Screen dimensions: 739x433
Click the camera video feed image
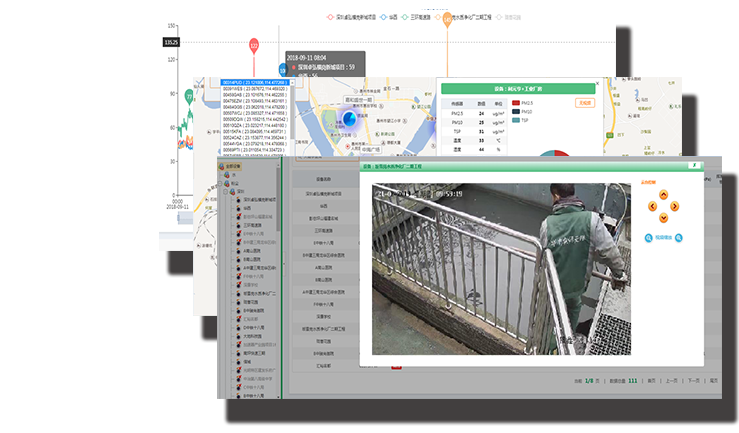(501, 269)
